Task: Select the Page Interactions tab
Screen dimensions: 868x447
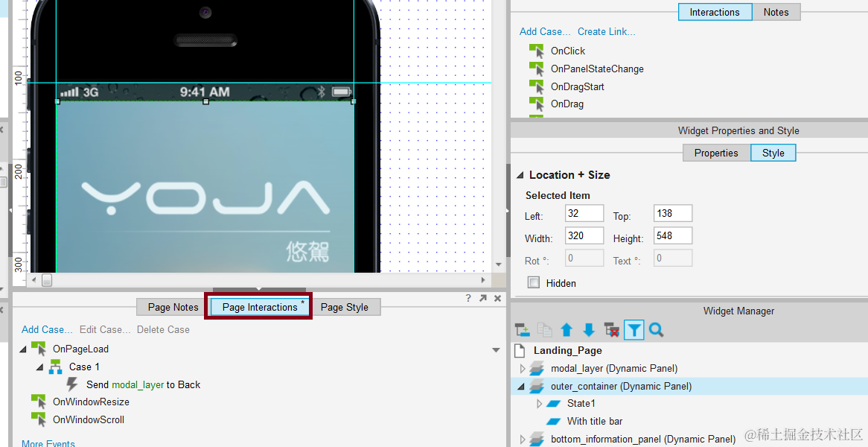Action: [x=261, y=307]
